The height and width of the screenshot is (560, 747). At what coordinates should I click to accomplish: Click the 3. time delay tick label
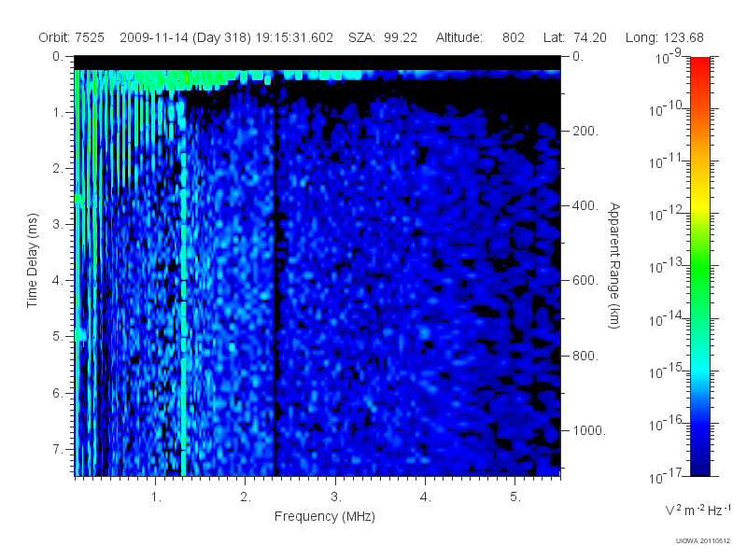(58, 224)
